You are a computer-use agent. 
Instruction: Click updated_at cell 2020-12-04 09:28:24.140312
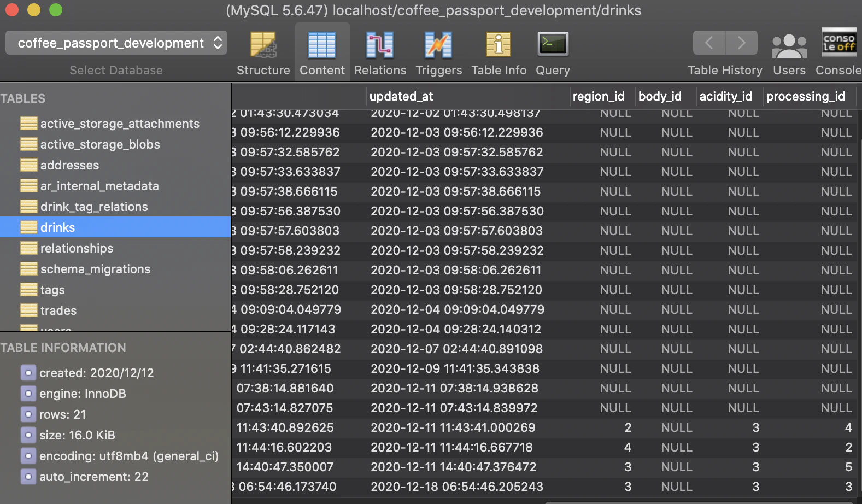pos(456,329)
